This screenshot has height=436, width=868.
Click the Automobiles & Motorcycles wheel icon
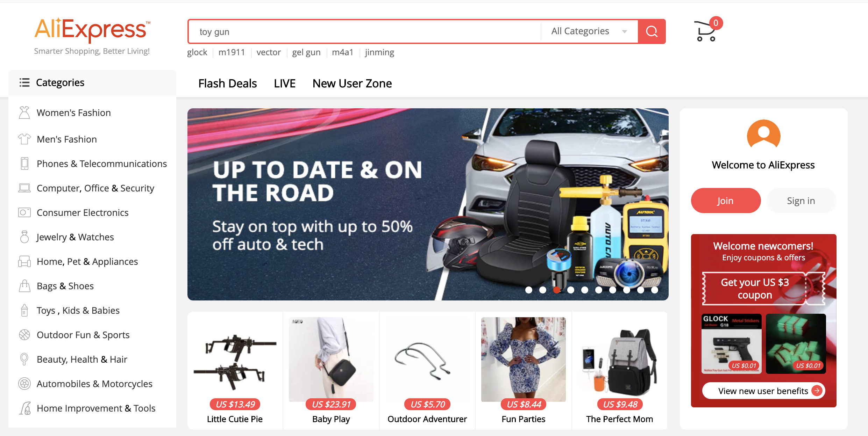[24, 384]
